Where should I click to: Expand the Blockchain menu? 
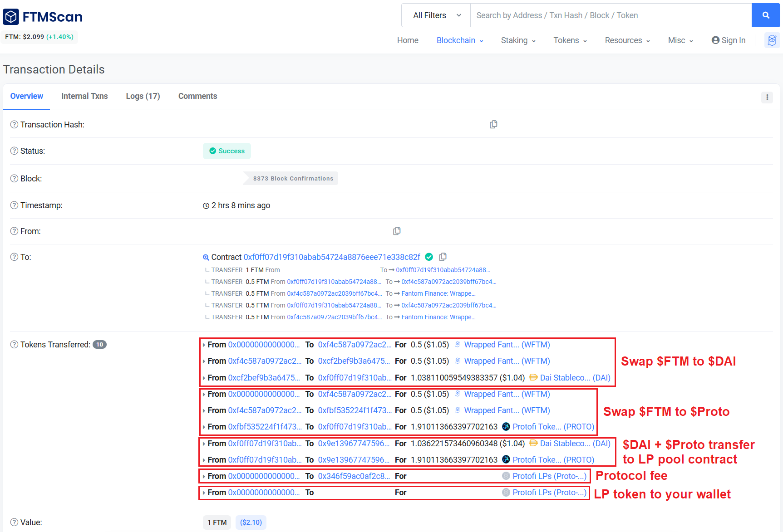pyautogui.click(x=460, y=40)
